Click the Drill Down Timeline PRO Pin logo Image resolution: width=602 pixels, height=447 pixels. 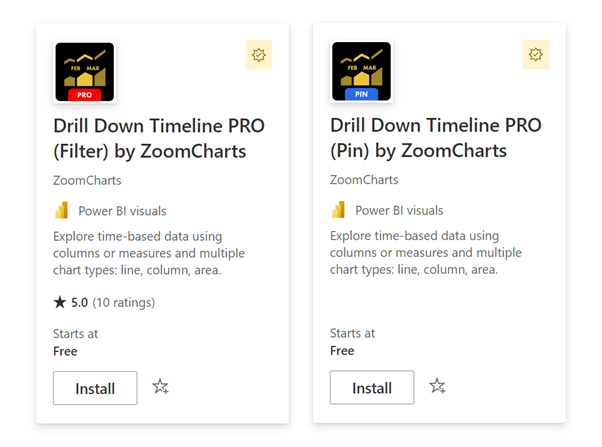point(361,71)
